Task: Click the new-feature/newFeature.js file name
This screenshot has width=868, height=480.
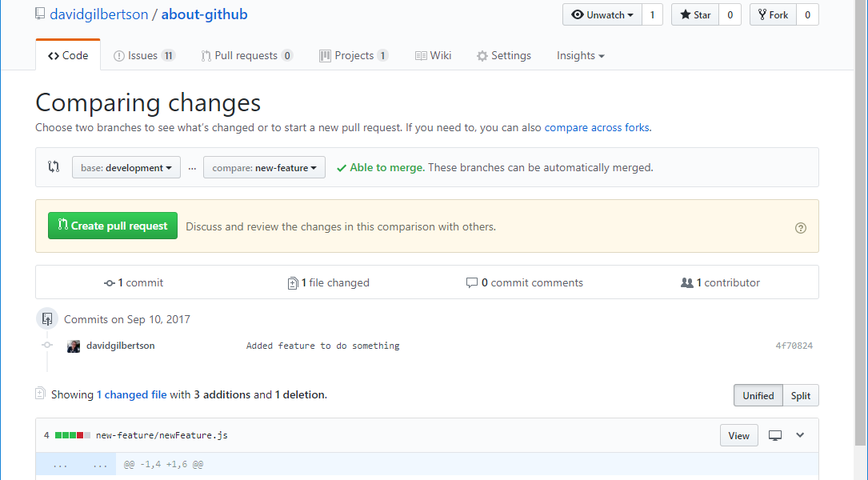Action: [162, 435]
